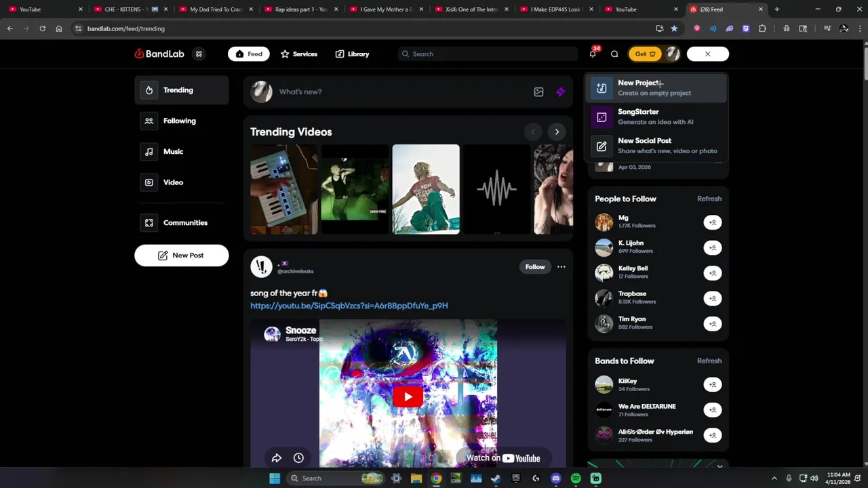Follow Tim Ryan with add button
The height and width of the screenshot is (488, 868).
point(712,323)
